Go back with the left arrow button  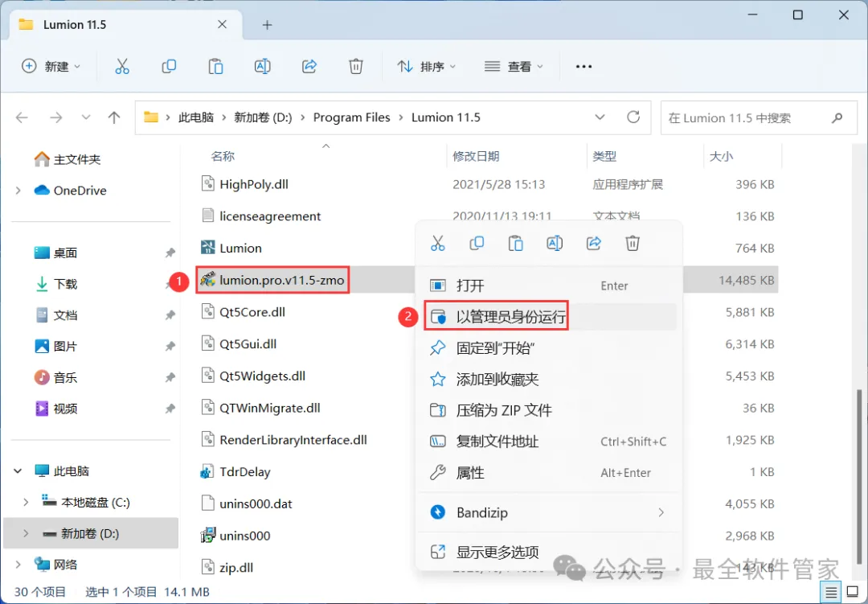click(23, 117)
